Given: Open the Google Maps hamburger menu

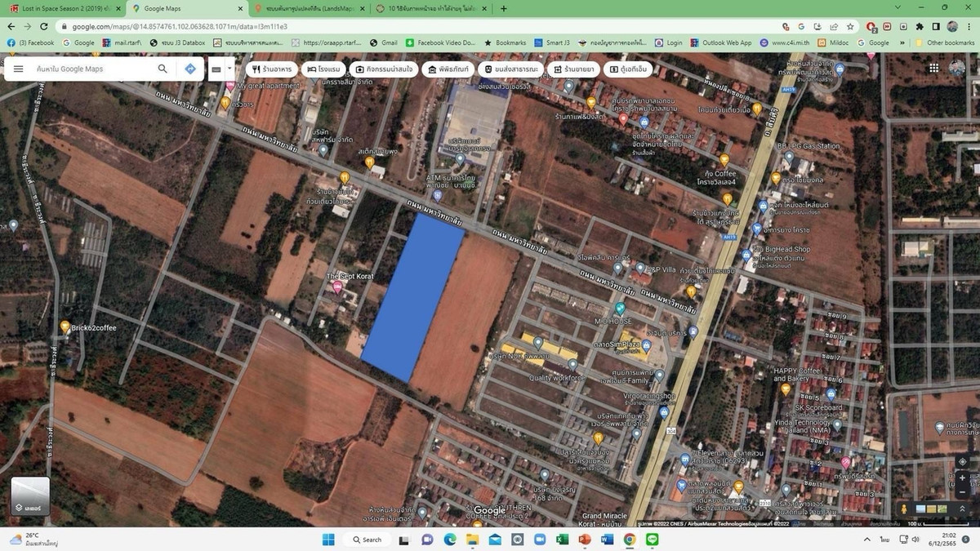Looking at the screenshot, I should [18, 69].
